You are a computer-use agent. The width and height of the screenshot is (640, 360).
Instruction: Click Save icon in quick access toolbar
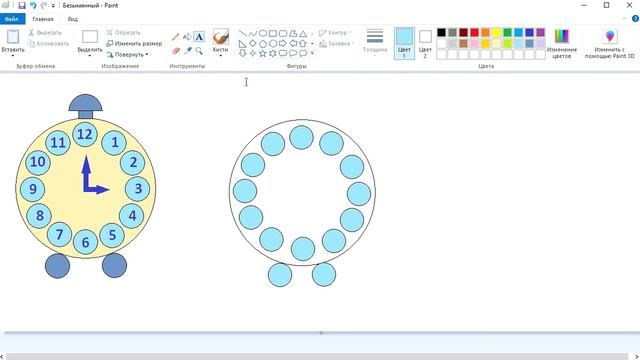22,6
